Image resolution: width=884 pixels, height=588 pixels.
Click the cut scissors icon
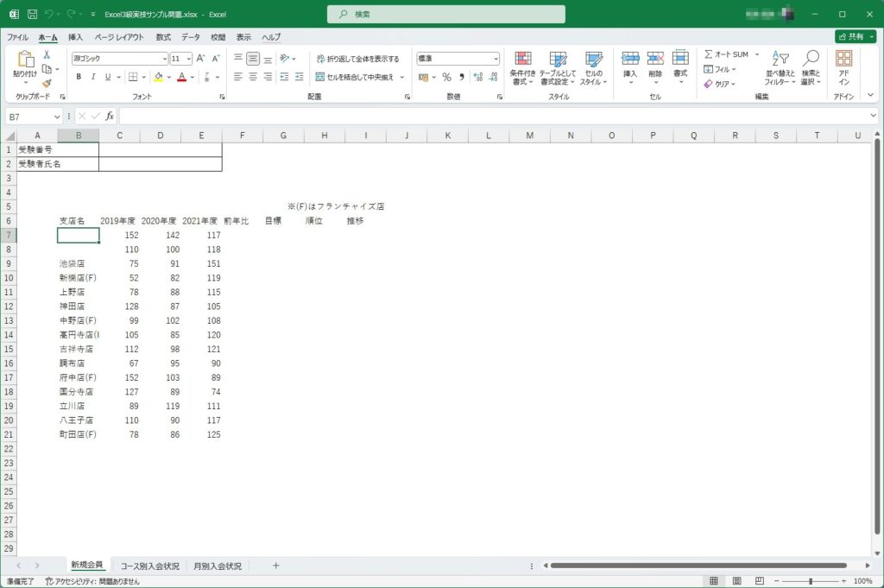click(47, 55)
